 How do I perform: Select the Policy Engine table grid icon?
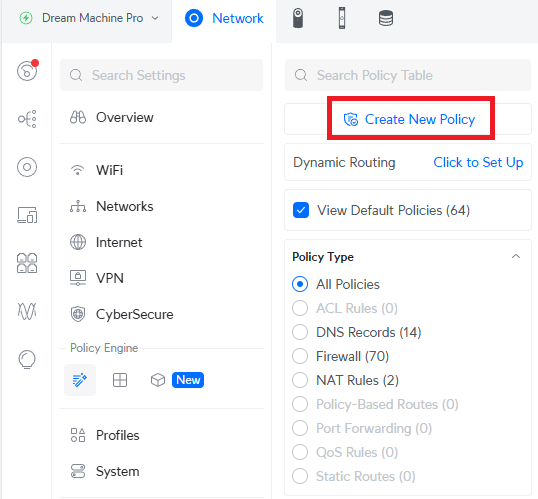pyautogui.click(x=120, y=380)
